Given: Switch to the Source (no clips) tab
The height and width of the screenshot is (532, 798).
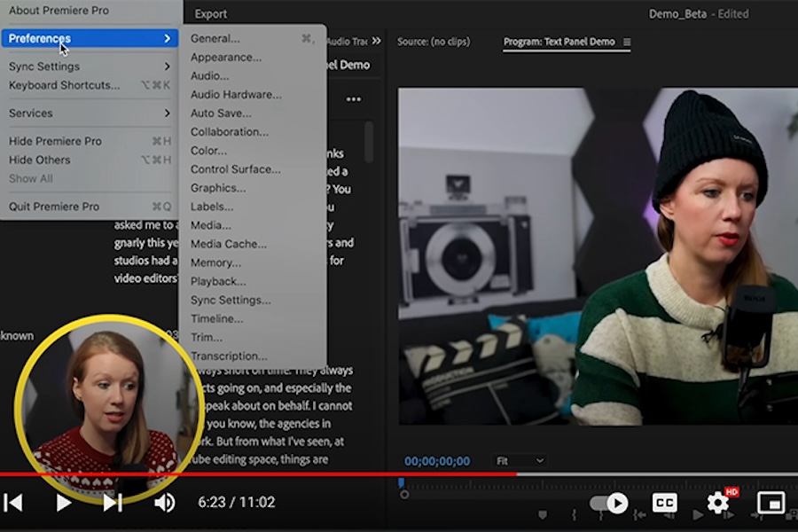Looking at the screenshot, I should click(434, 42).
